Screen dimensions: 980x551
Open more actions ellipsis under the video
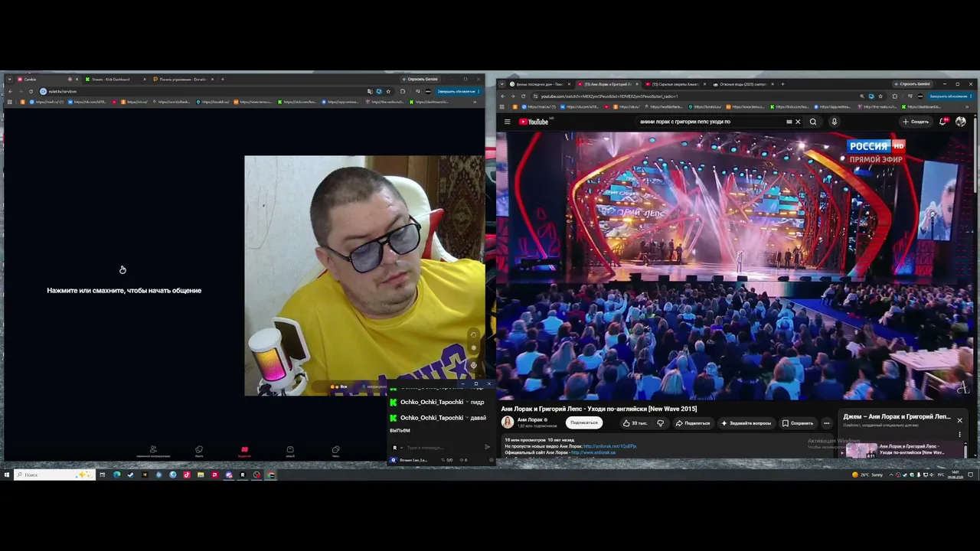(x=826, y=423)
